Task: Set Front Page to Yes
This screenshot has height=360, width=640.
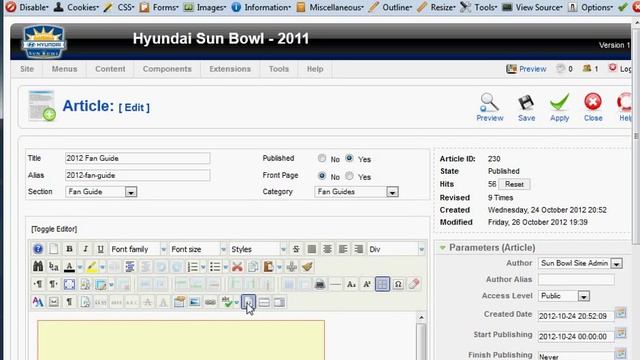Action: (x=349, y=176)
